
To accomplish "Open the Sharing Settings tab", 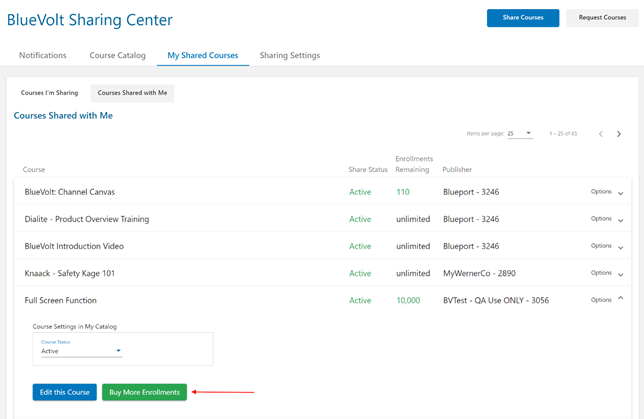I will tap(290, 55).
